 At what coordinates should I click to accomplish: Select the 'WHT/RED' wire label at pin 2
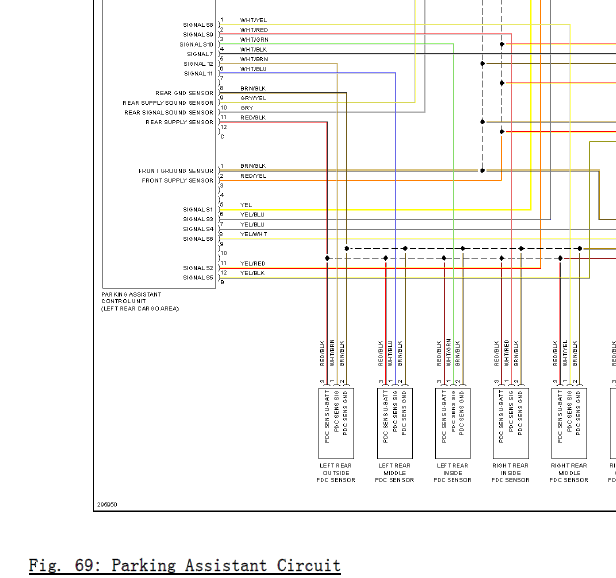pyautogui.click(x=254, y=30)
